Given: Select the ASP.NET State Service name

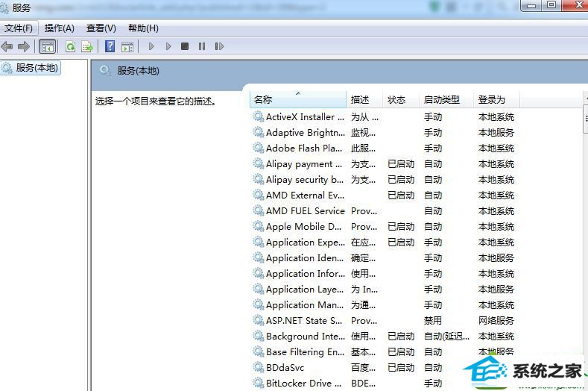Looking at the screenshot, I should pos(304,321).
